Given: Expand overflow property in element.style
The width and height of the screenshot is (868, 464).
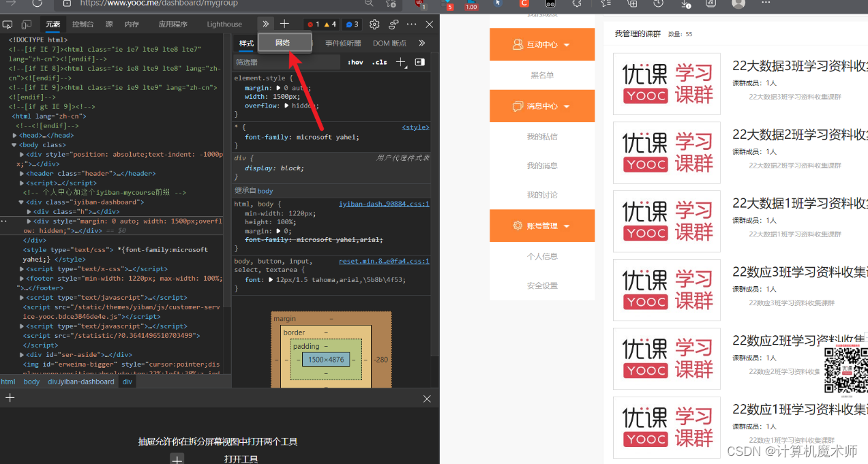Looking at the screenshot, I should 287,106.
